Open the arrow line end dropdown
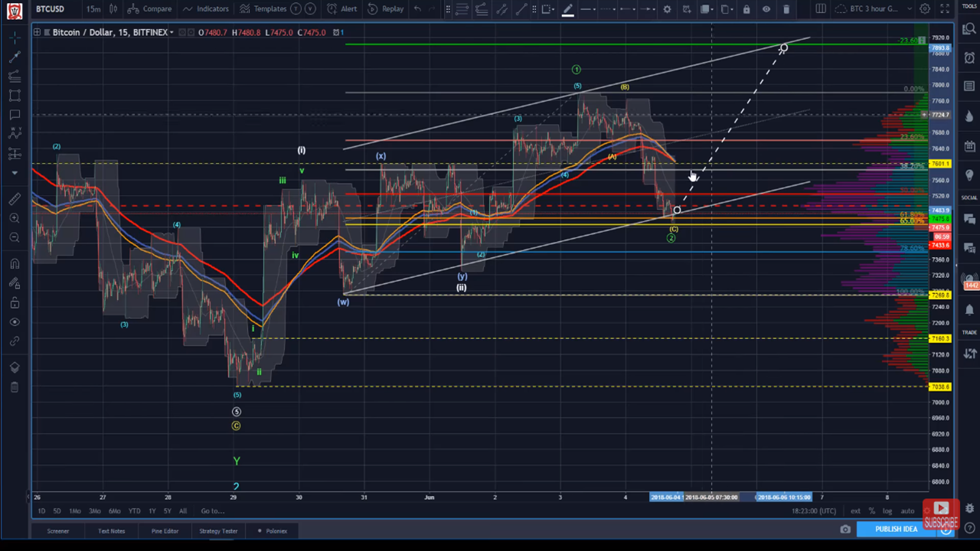Screen dimensions: 980x551 647,9
